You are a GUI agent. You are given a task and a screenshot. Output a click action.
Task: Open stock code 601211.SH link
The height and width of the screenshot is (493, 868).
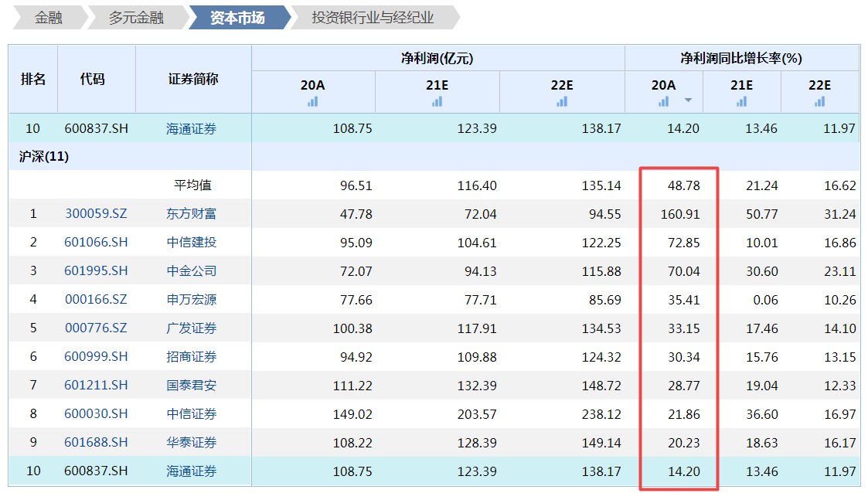pyautogui.click(x=97, y=385)
